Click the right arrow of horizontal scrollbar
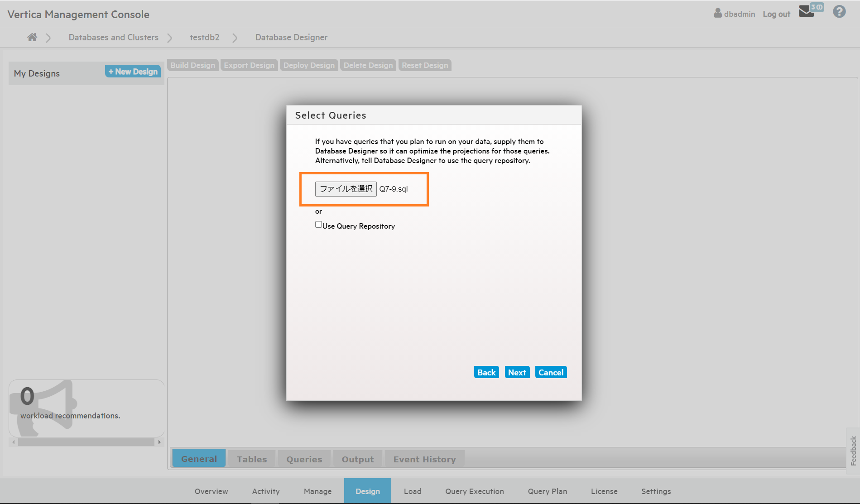 159,442
